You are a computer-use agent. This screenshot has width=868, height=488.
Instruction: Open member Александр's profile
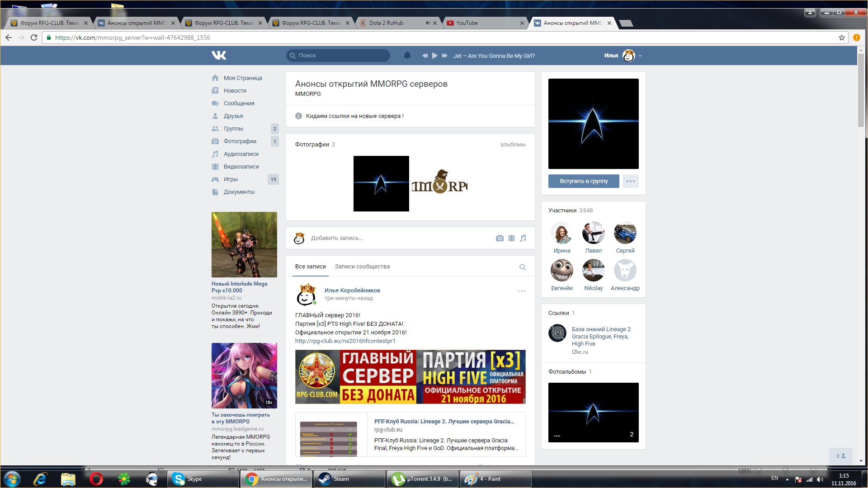click(x=625, y=275)
